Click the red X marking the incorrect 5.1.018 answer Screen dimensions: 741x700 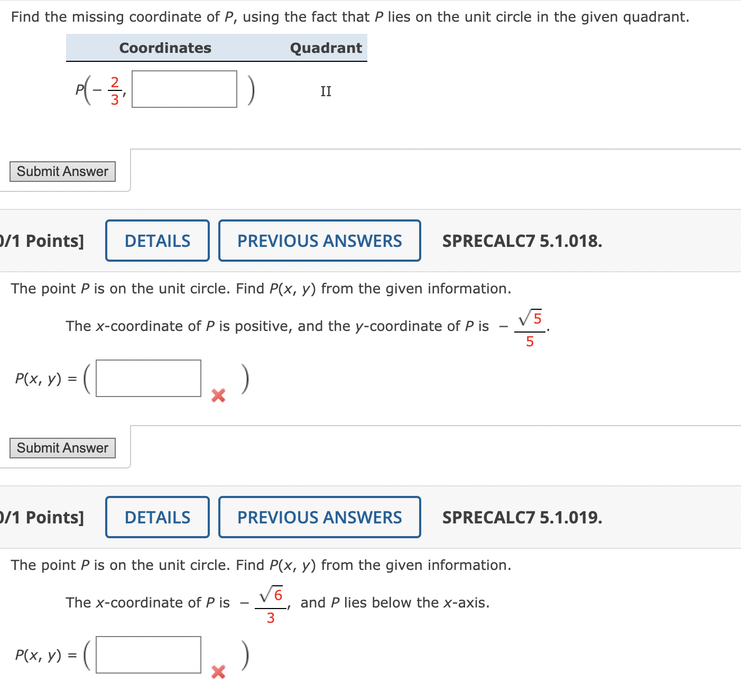(x=218, y=395)
